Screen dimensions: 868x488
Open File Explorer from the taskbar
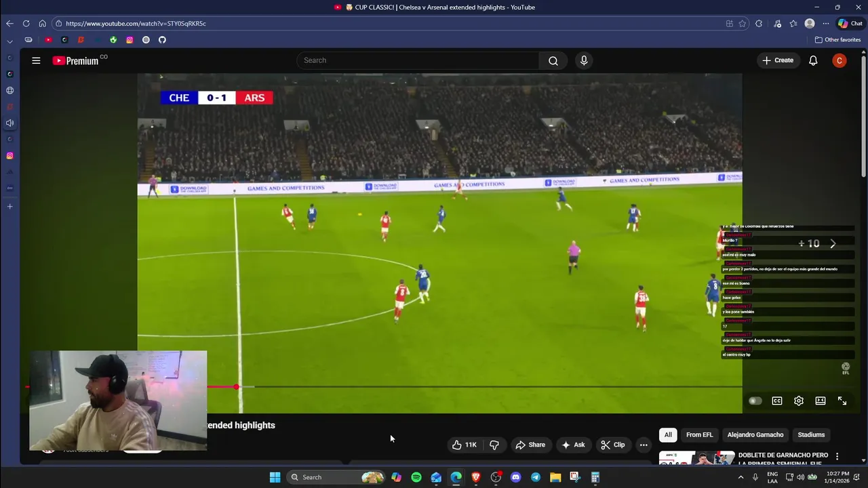click(x=555, y=477)
